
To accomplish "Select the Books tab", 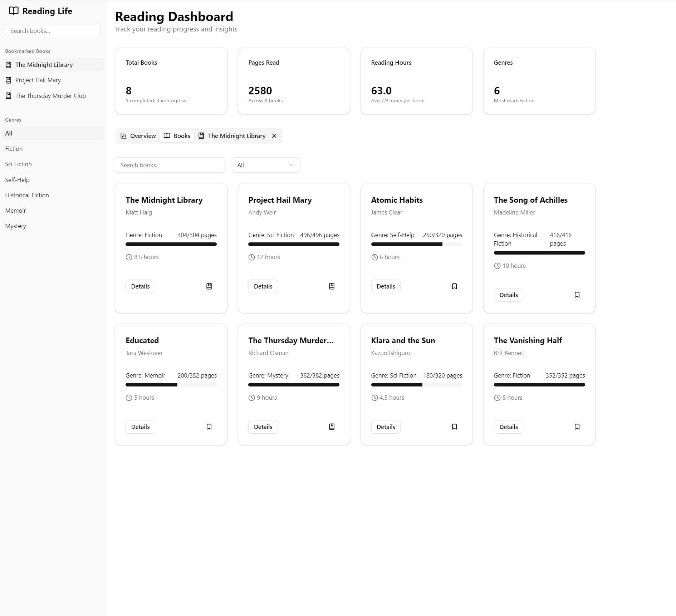I will tap(177, 136).
